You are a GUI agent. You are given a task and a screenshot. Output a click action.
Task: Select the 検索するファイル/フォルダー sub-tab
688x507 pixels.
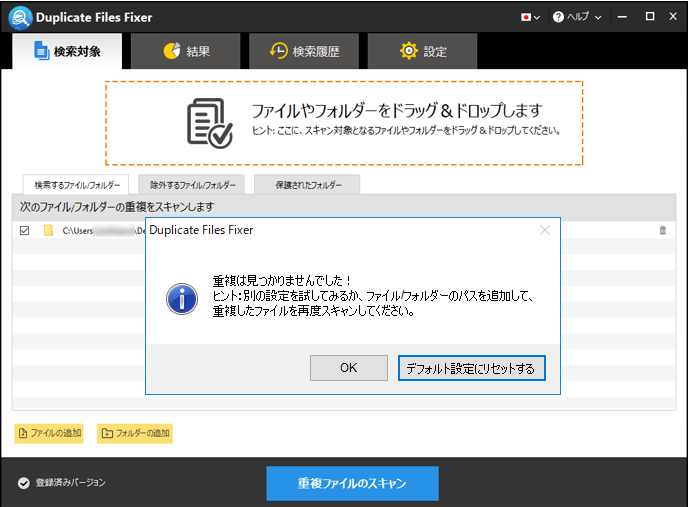pyautogui.click(x=76, y=185)
